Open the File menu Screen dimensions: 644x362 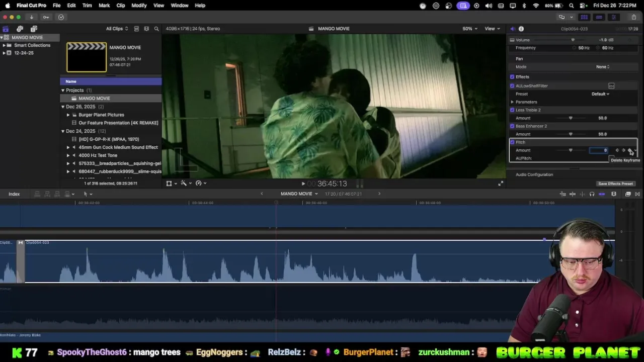click(56, 6)
